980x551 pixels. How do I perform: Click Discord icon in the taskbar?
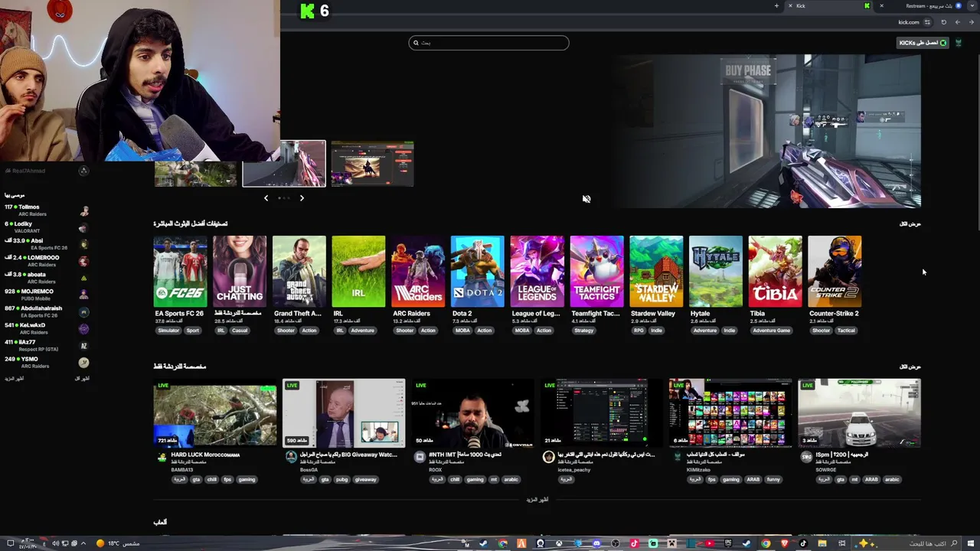(596, 543)
